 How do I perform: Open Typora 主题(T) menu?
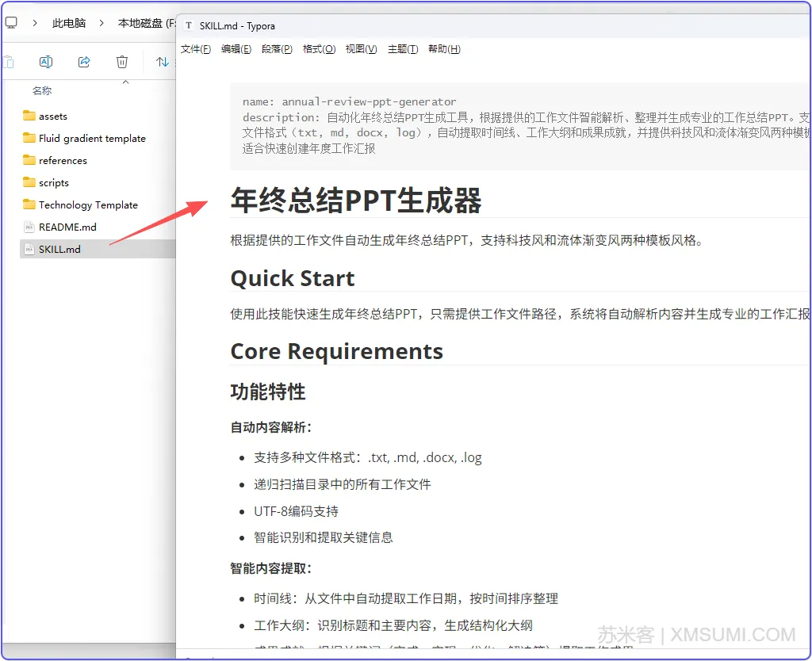(403, 49)
